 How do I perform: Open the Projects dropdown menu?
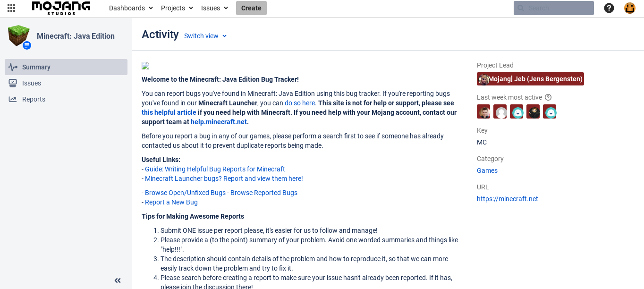tap(177, 8)
